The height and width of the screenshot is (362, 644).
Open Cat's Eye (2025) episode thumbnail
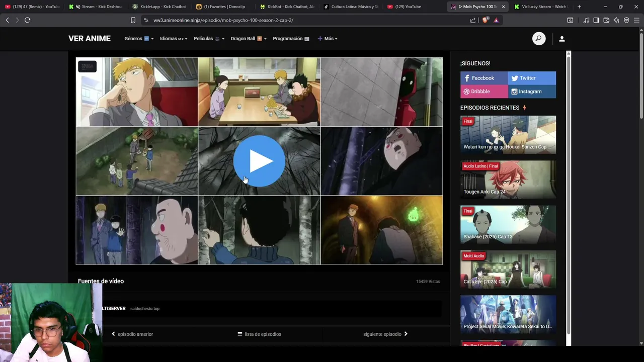[508, 269]
